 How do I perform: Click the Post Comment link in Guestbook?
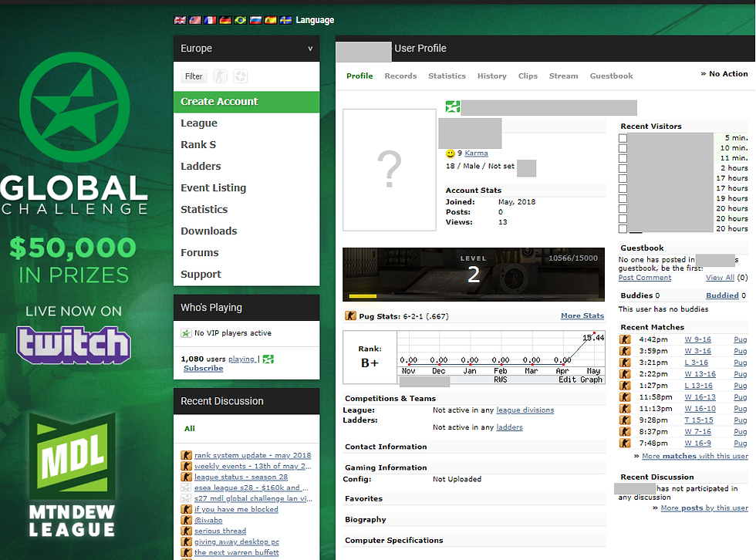coord(644,277)
